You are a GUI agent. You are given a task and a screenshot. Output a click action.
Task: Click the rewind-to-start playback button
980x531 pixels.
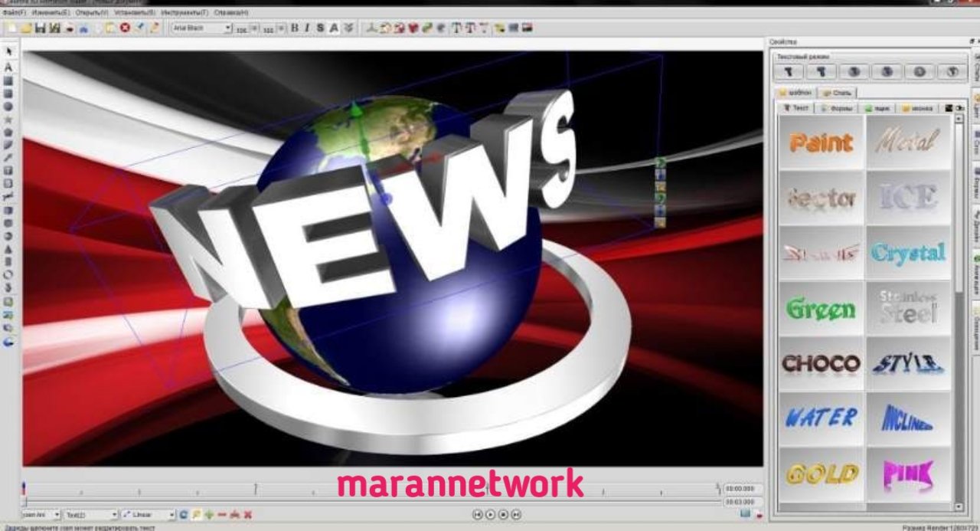(478, 515)
